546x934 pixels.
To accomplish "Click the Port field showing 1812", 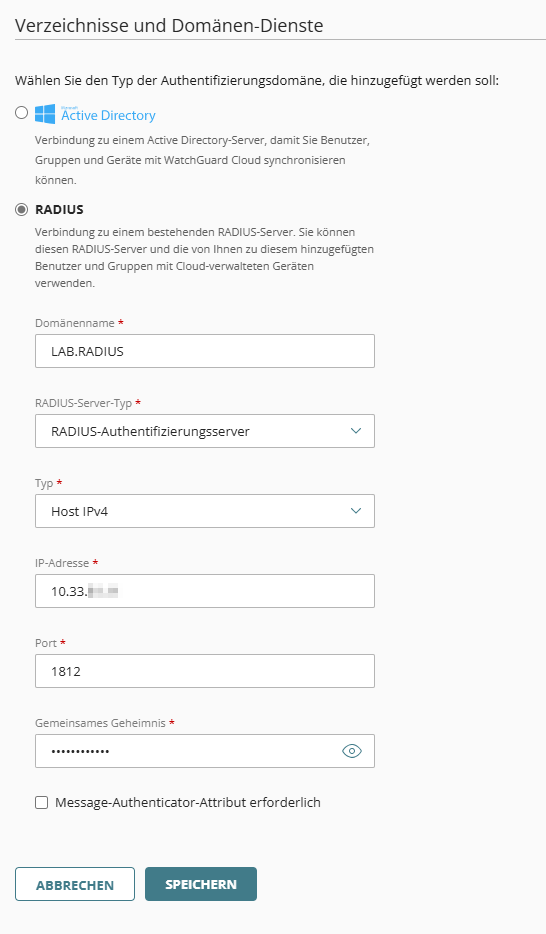I will click(x=205, y=671).
